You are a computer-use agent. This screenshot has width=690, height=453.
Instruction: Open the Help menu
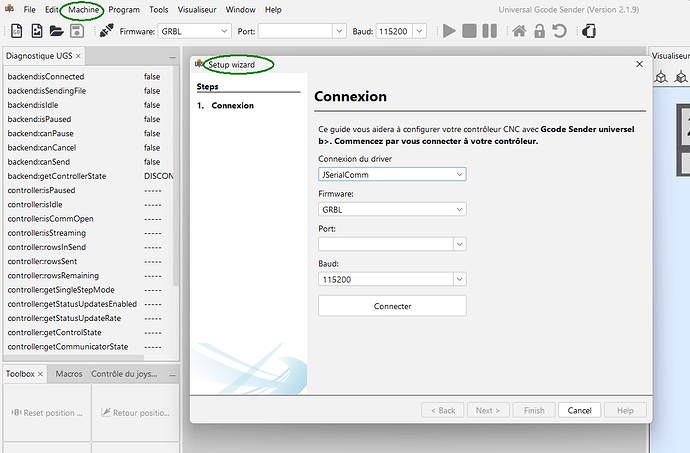pyautogui.click(x=273, y=10)
